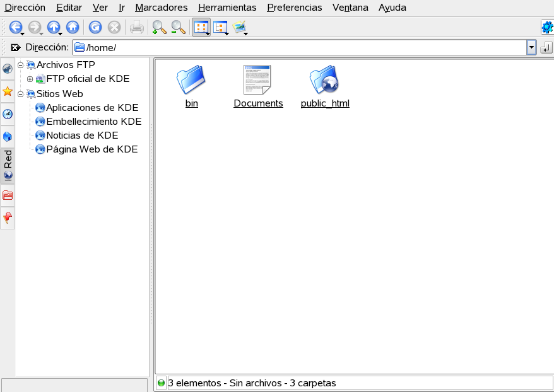Screen dimensions: 554x392
Task: Zoom in with the plus magnifier
Action: [x=159, y=27]
